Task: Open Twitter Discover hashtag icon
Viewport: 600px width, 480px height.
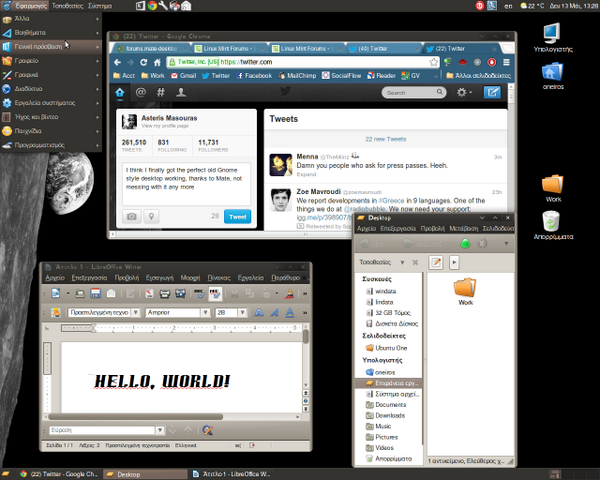Action: (x=161, y=92)
